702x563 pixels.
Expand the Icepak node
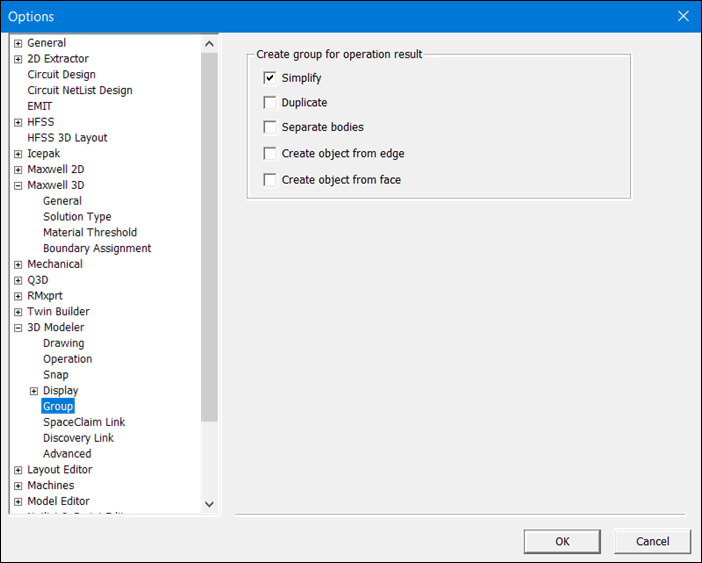click(18, 154)
